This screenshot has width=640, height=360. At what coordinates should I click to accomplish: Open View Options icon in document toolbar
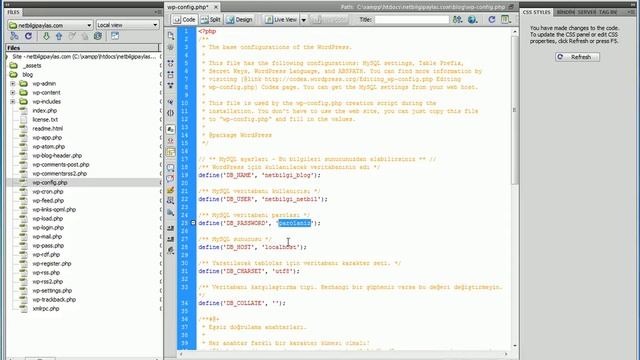pyautogui.click(x=506, y=20)
